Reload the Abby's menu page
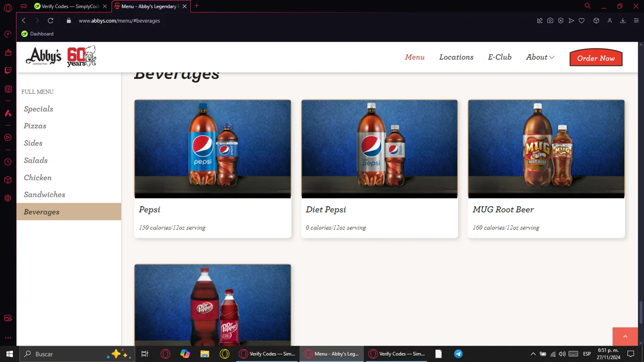This screenshot has height=362, width=644. pyautogui.click(x=50, y=21)
